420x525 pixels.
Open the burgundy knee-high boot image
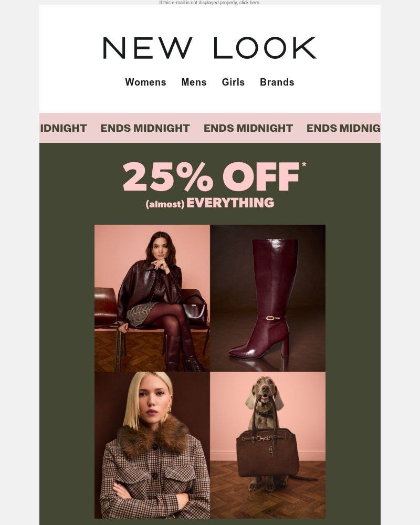(268, 298)
